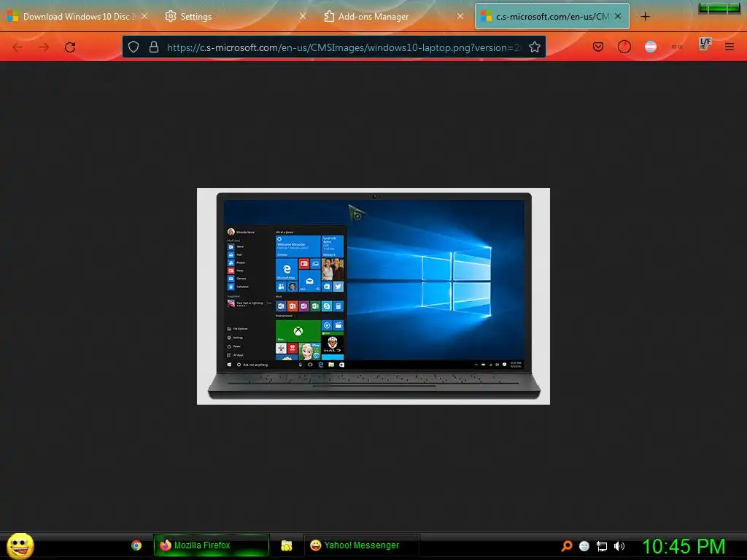747x560 pixels.
Task: Close the Add-ons Manager tab
Action: click(460, 16)
